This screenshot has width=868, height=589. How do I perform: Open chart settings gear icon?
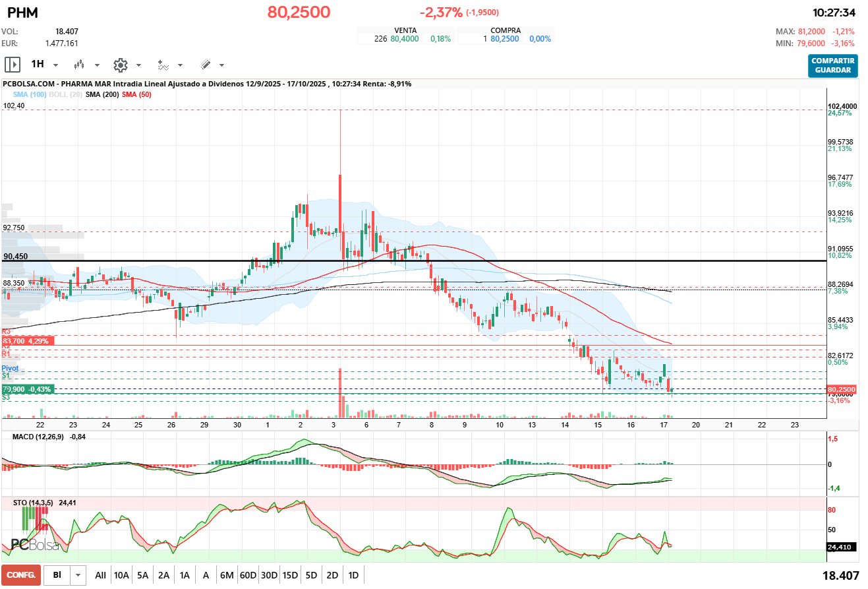120,65
